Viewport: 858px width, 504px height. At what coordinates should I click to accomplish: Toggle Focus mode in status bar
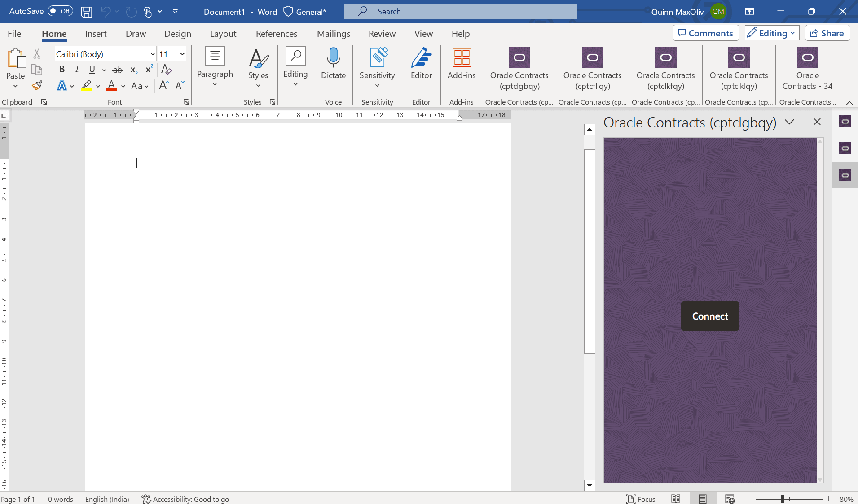coord(641,499)
